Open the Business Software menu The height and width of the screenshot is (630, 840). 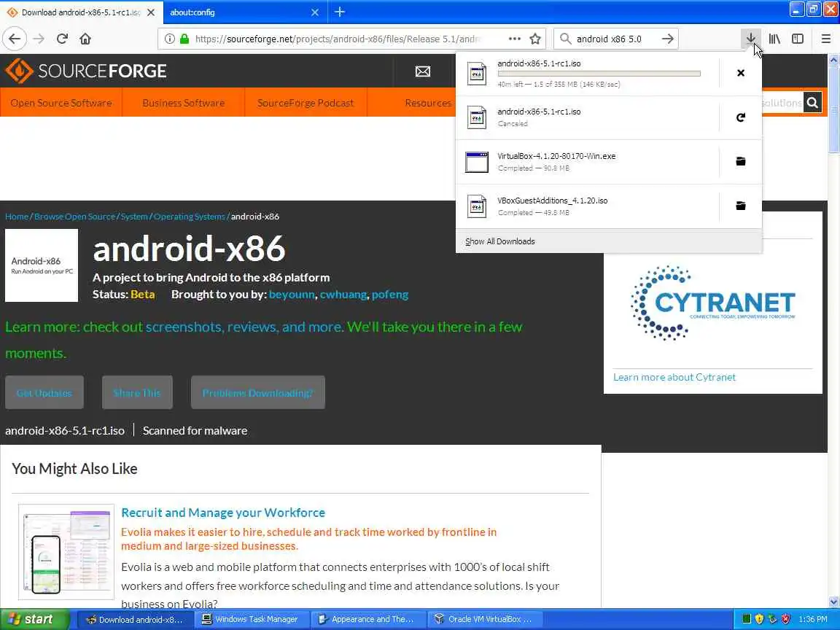point(183,102)
